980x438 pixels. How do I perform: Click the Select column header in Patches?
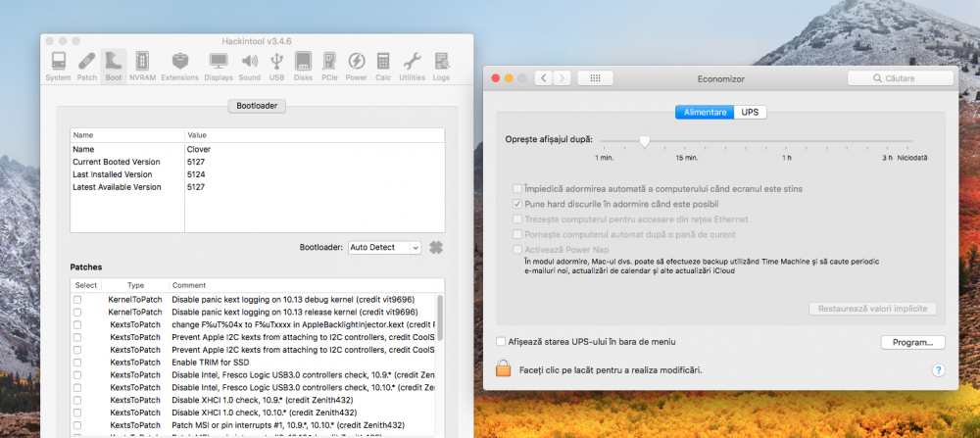pos(86,285)
